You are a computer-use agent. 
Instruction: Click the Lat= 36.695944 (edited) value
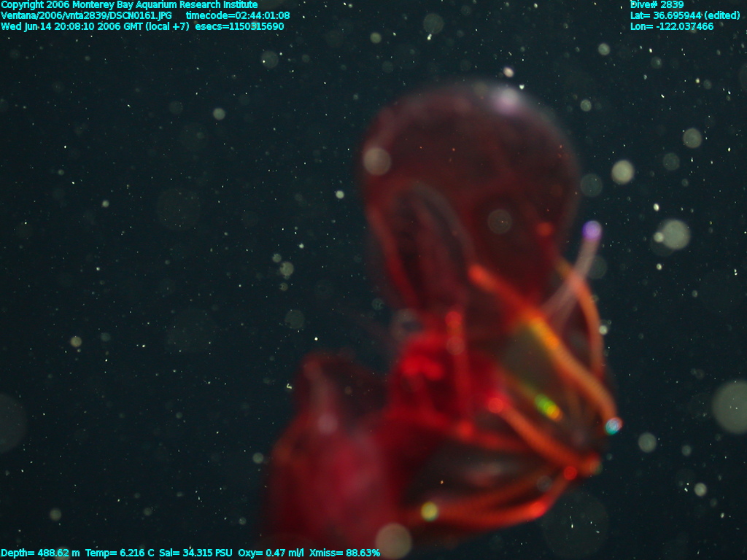click(x=684, y=16)
